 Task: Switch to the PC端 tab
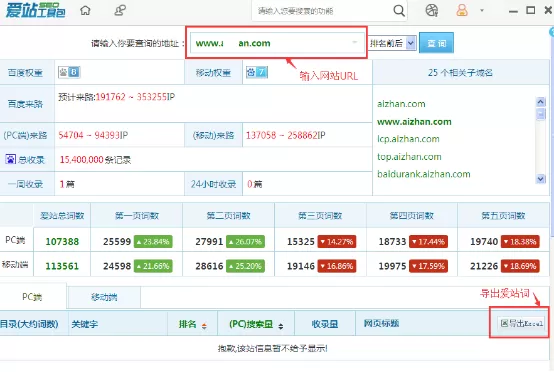[x=32, y=297]
